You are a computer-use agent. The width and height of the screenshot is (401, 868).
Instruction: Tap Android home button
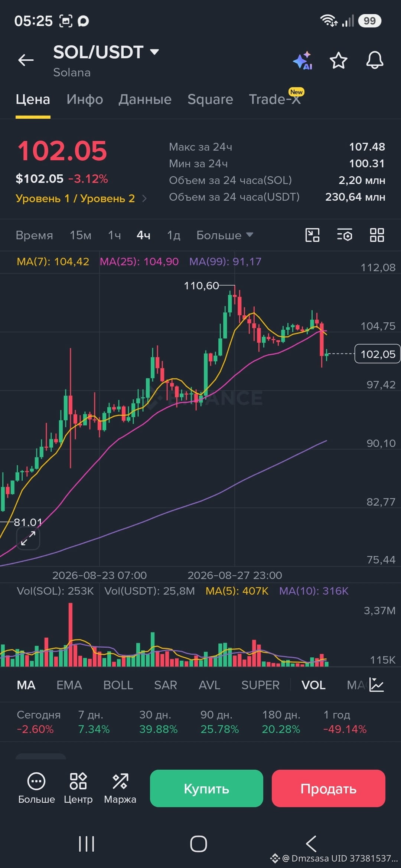click(x=199, y=844)
